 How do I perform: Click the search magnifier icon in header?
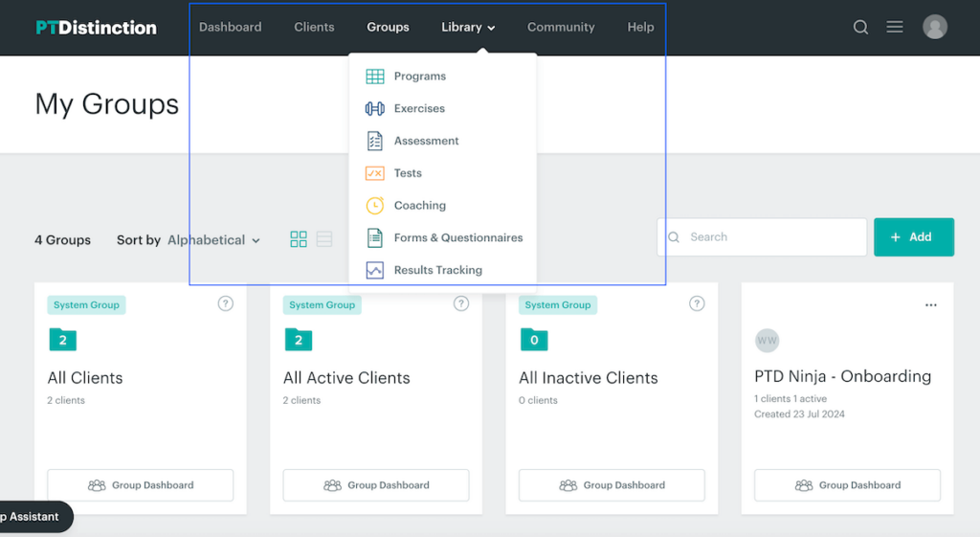pos(860,27)
